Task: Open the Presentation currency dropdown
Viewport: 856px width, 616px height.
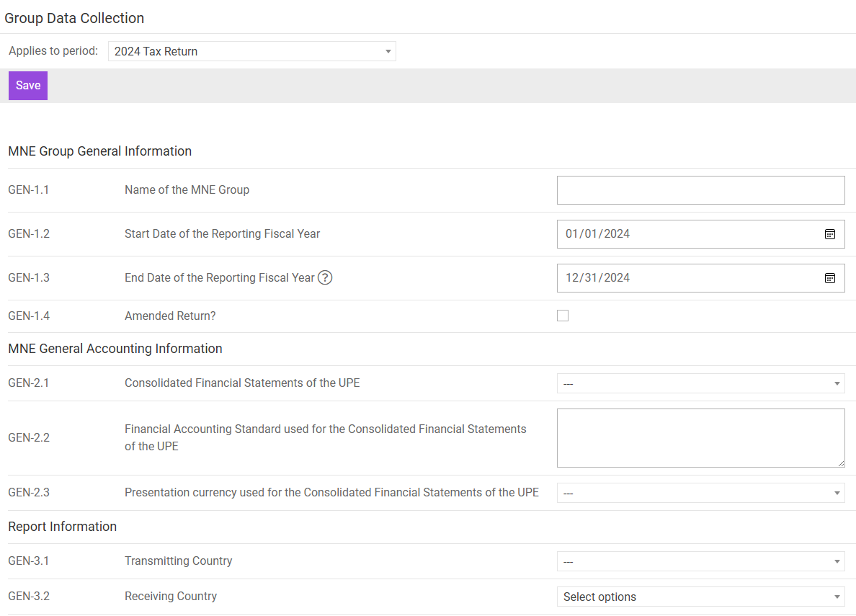Action: click(700, 493)
